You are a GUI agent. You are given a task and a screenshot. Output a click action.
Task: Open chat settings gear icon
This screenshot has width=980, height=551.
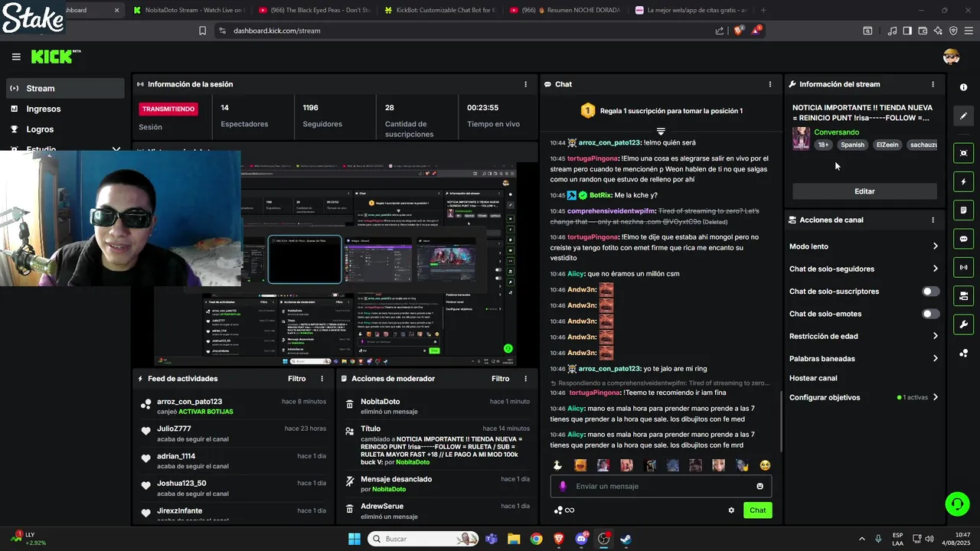(x=731, y=510)
